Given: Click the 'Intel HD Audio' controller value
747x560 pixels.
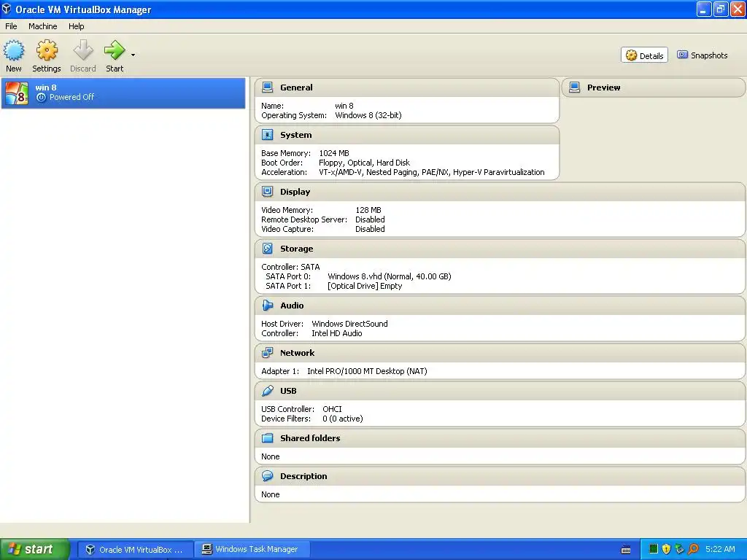Looking at the screenshot, I should tap(337, 333).
